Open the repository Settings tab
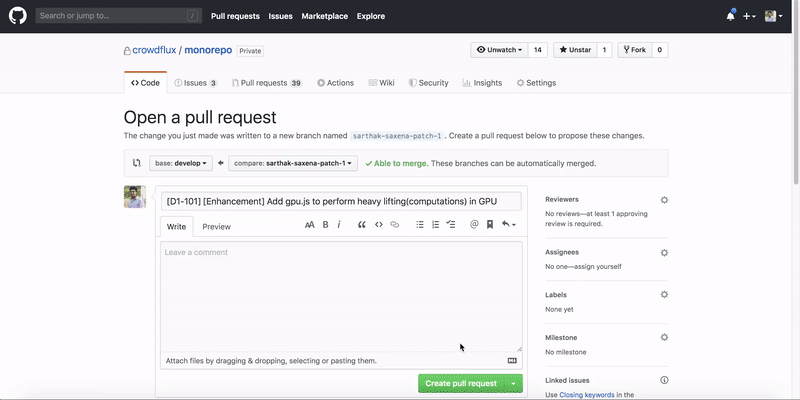This screenshot has height=400, width=800. (x=536, y=83)
